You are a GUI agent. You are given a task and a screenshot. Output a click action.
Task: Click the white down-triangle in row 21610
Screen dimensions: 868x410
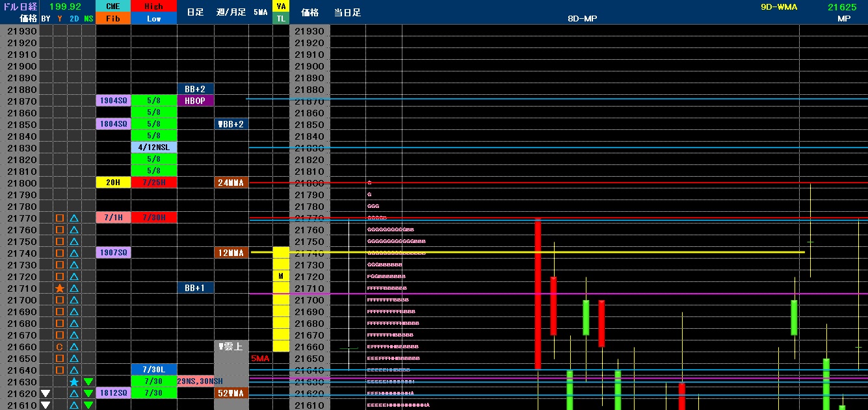coord(45,405)
